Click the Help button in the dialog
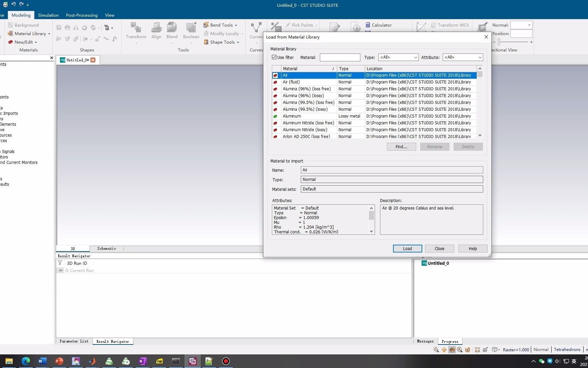The image size is (588, 368). click(x=473, y=248)
